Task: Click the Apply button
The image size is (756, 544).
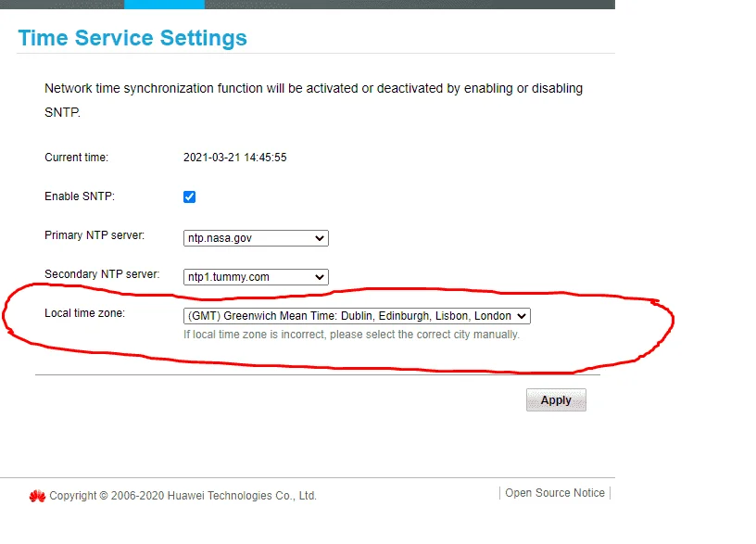Action: pos(556,399)
